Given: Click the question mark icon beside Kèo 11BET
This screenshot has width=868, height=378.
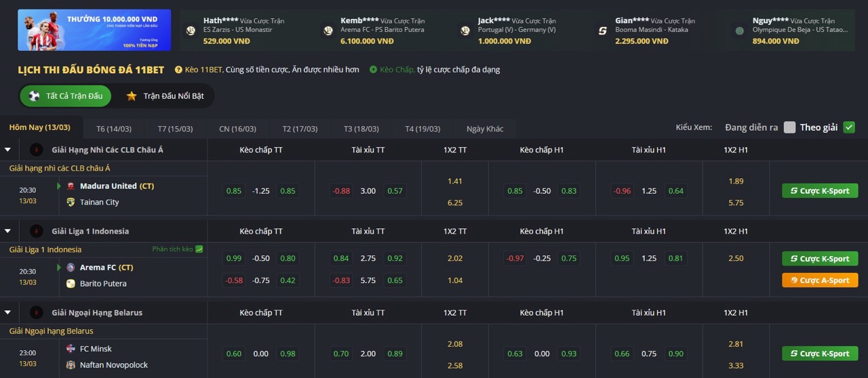Looking at the screenshot, I should pyautogui.click(x=179, y=70).
